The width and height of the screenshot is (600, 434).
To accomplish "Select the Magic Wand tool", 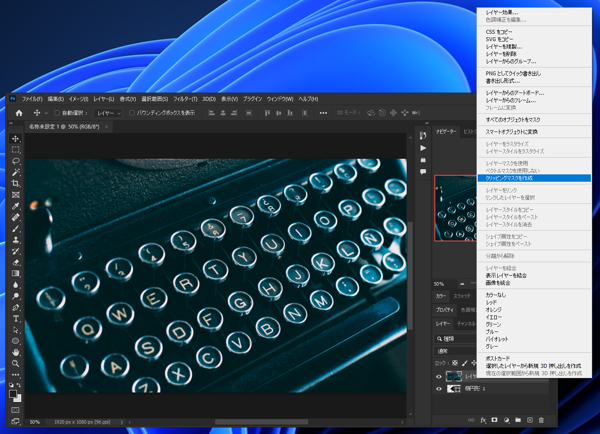I will (16, 172).
